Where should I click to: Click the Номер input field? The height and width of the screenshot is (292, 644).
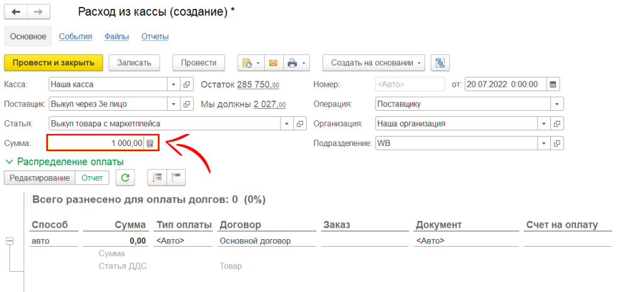(x=409, y=84)
